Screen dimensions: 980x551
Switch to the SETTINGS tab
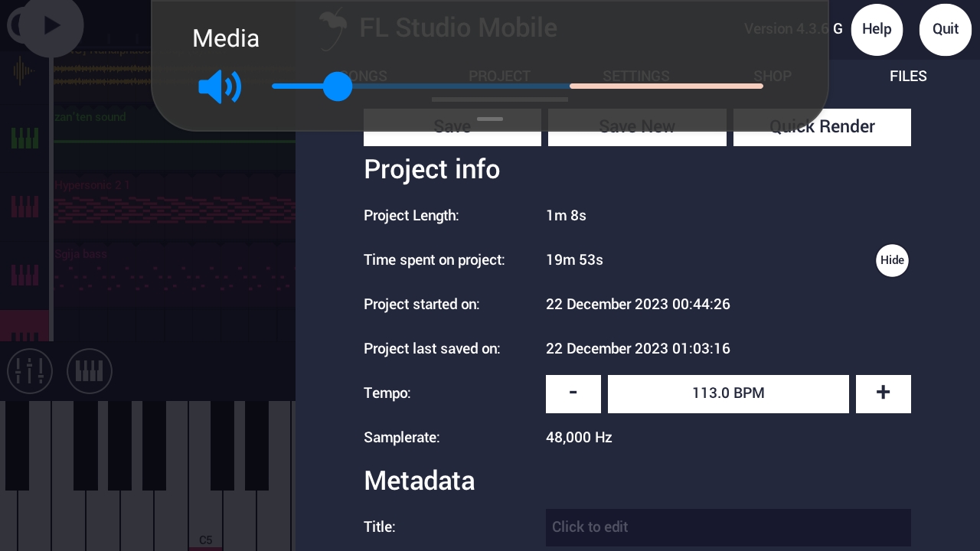point(636,76)
